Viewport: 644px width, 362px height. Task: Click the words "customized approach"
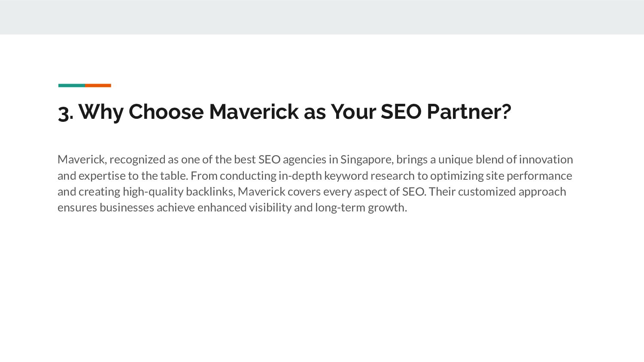[x=512, y=192]
